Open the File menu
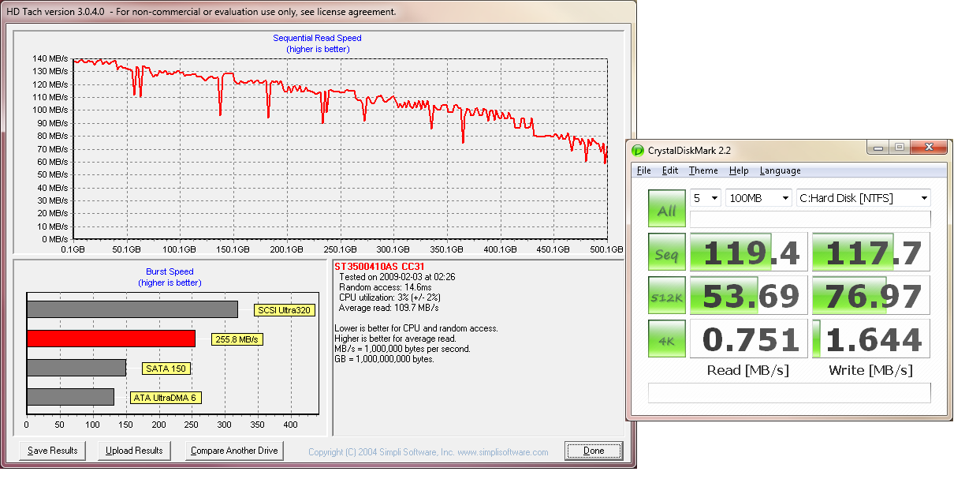The width and height of the screenshot is (980, 494). click(x=643, y=170)
